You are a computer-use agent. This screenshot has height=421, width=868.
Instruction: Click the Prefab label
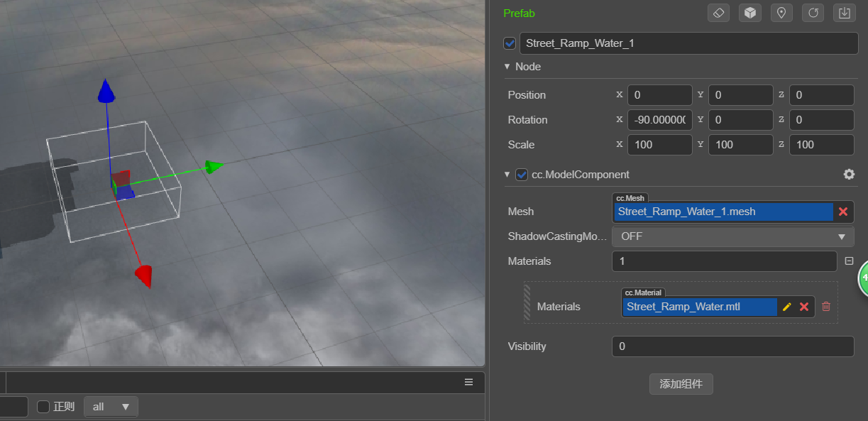pyautogui.click(x=519, y=13)
